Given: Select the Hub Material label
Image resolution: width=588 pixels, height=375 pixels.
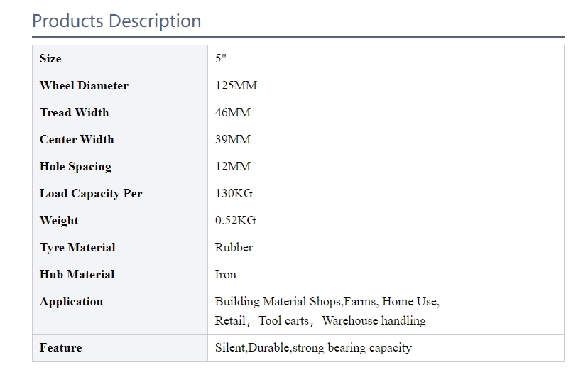Looking at the screenshot, I should 77,274.
